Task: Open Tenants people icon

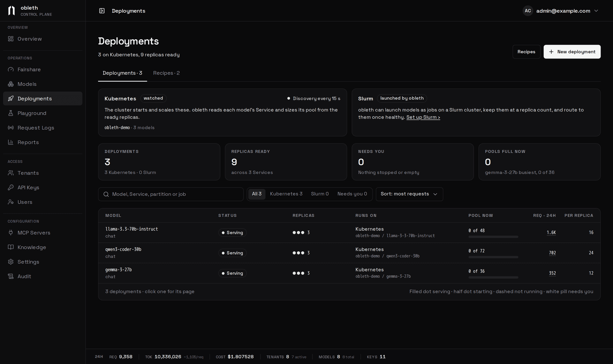Action: (11, 173)
